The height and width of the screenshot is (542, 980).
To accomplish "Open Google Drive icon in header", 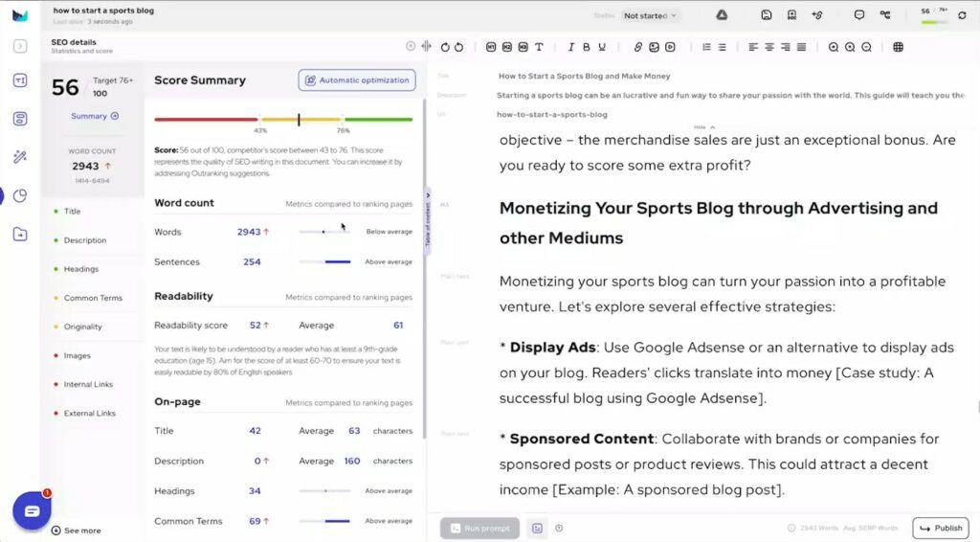I will 722,15.
